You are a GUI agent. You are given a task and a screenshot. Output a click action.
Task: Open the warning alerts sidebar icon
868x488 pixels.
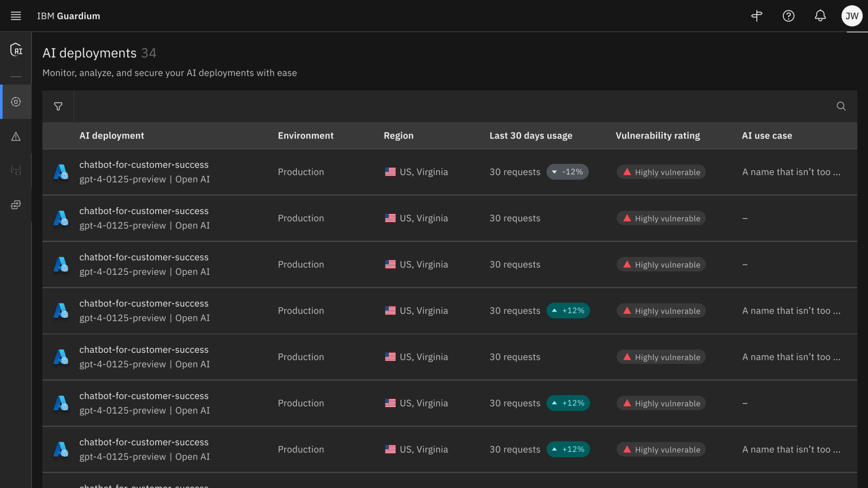coord(16,136)
